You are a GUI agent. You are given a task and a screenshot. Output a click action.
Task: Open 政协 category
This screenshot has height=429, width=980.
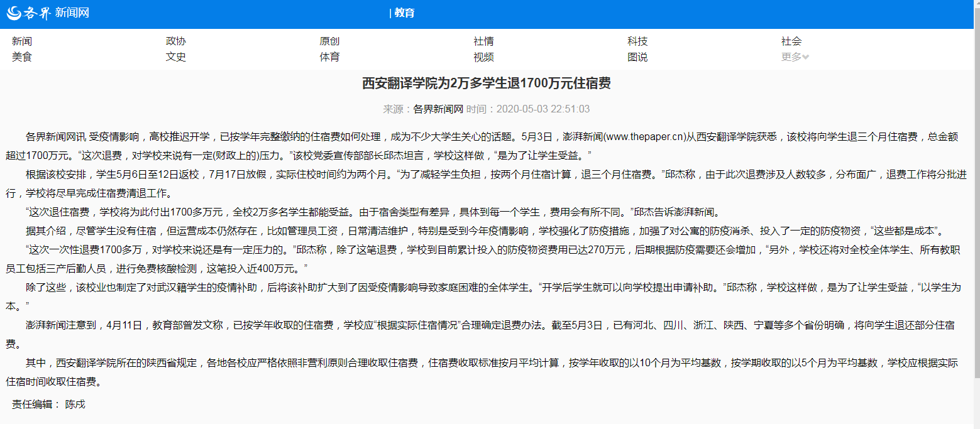[x=176, y=41]
